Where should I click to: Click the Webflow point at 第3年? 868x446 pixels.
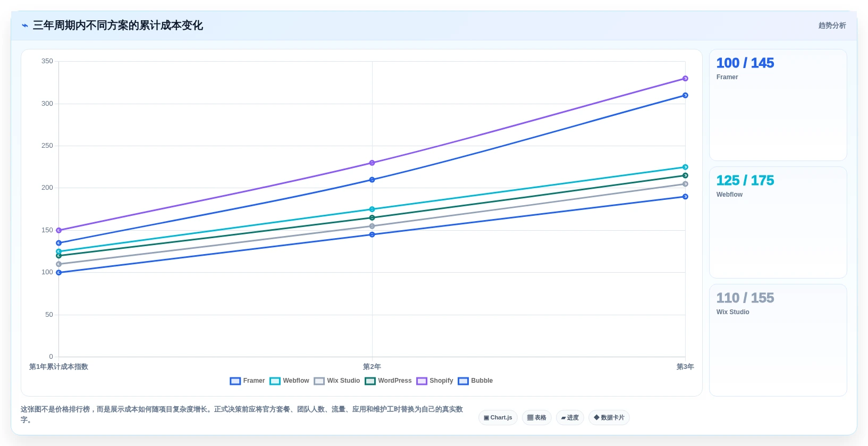point(685,167)
